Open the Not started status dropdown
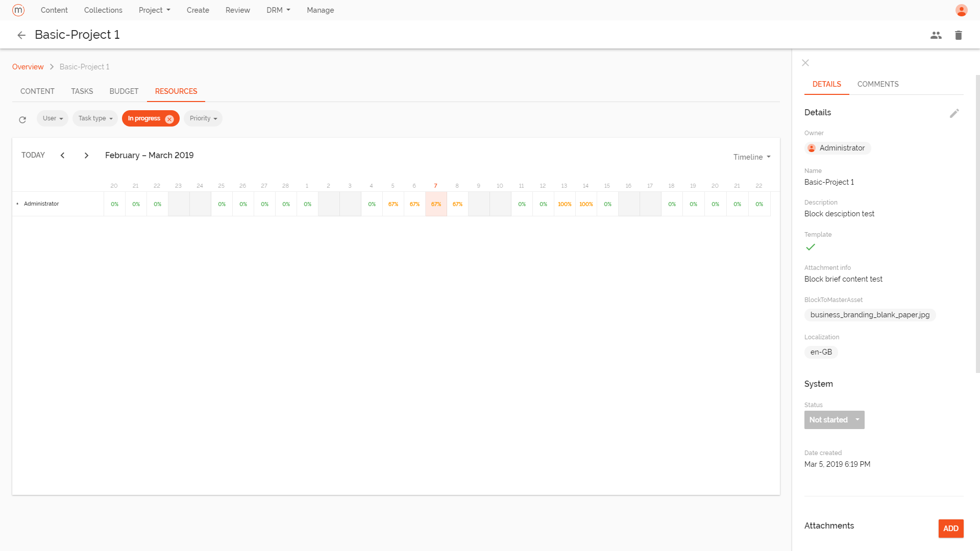The width and height of the screenshot is (980, 551). click(x=834, y=419)
